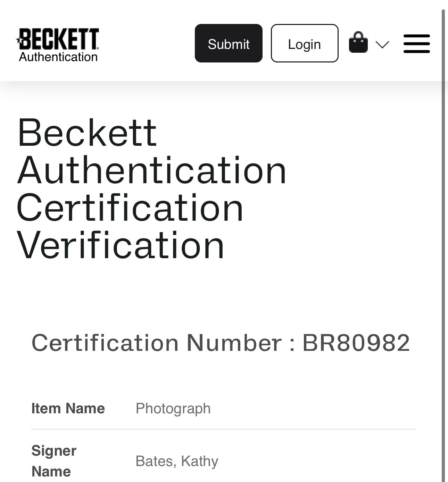Click the word Certification in page heading
Viewport: 448px width, 482px height.
click(130, 208)
